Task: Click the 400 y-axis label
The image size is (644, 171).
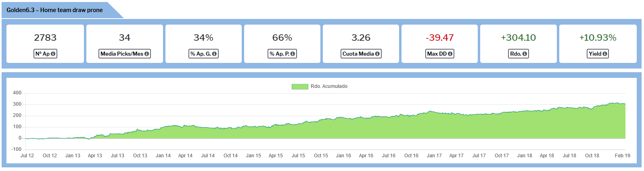Action: (x=17, y=93)
